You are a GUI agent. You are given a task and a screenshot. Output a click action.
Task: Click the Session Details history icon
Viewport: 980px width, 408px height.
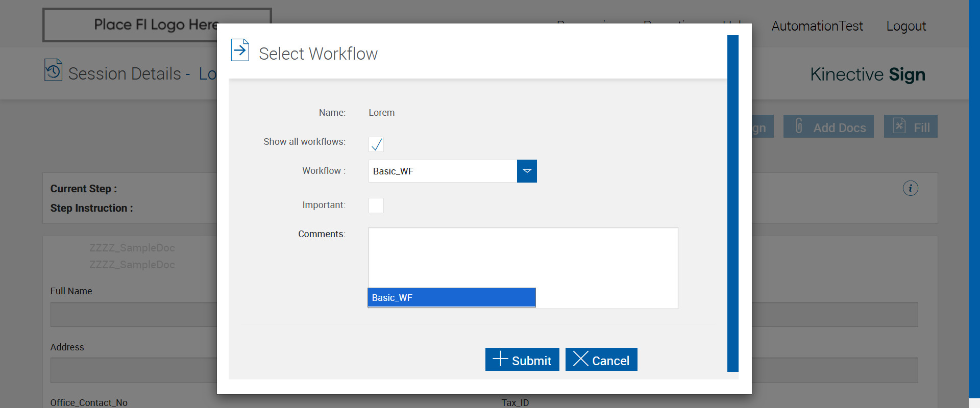click(x=53, y=70)
